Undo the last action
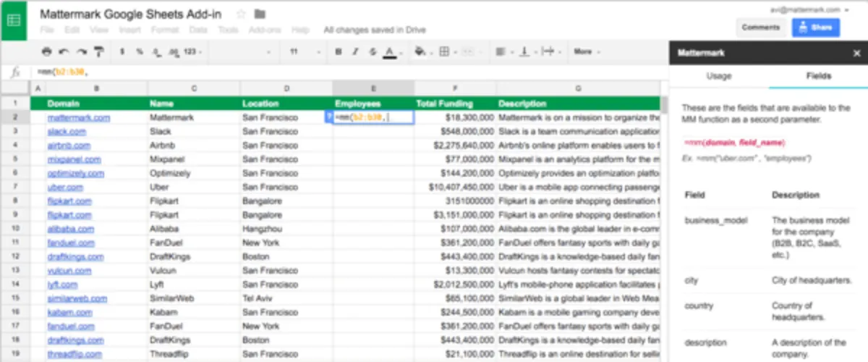 coord(64,51)
